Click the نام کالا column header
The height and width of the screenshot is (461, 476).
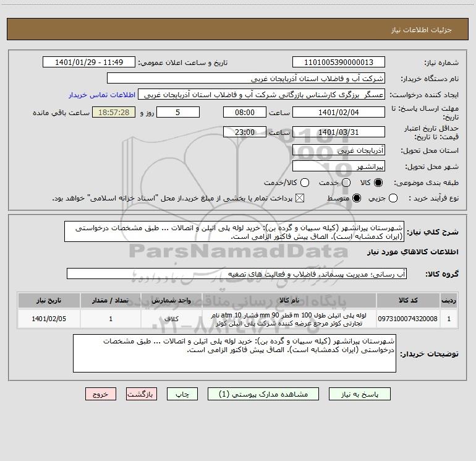tap(289, 300)
